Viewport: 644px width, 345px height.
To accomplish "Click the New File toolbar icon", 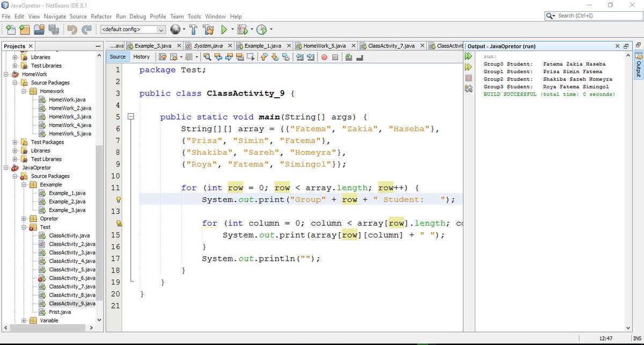I will (x=10, y=29).
